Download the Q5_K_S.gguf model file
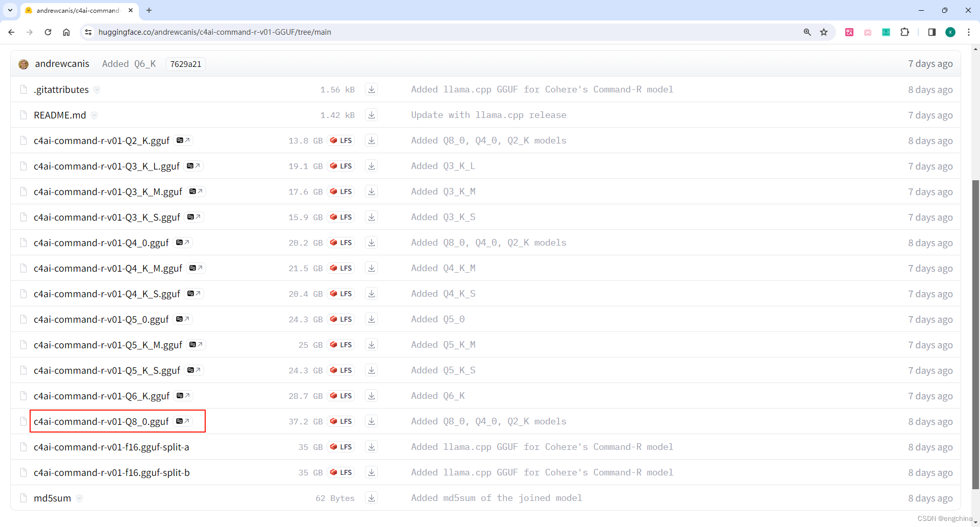Viewport: 980px width, 527px height. point(372,370)
